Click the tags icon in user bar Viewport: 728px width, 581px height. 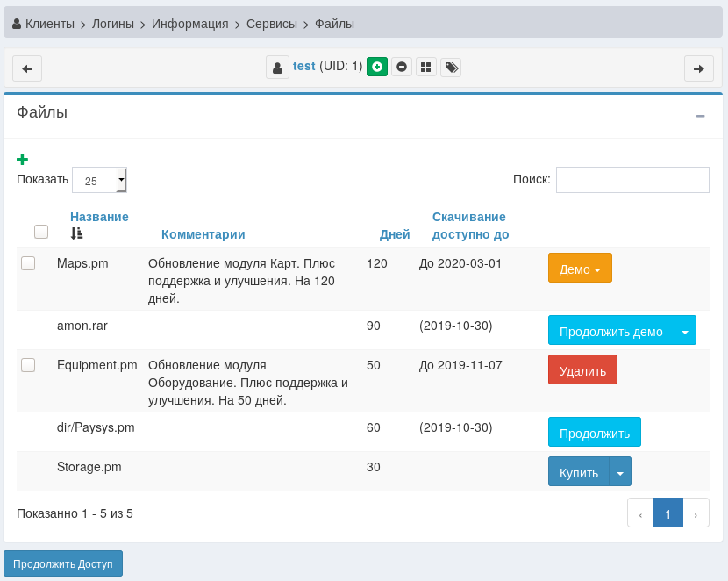[451, 67]
